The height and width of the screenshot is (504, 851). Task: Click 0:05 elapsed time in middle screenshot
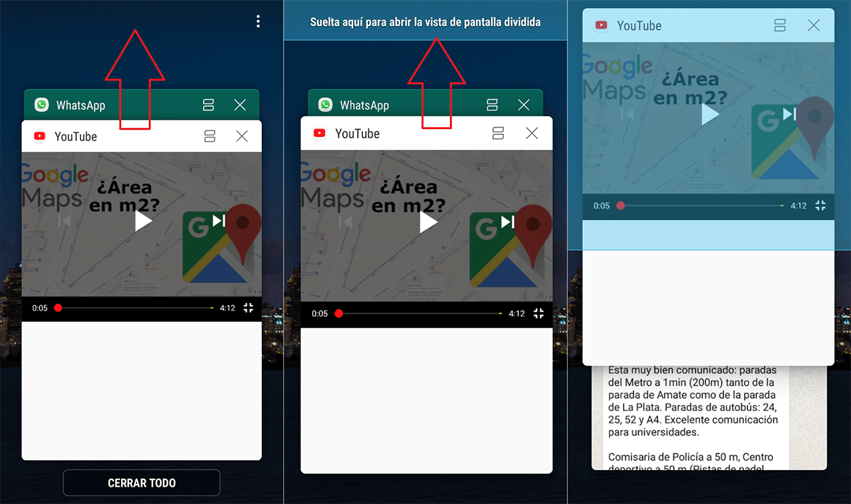(320, 313)
